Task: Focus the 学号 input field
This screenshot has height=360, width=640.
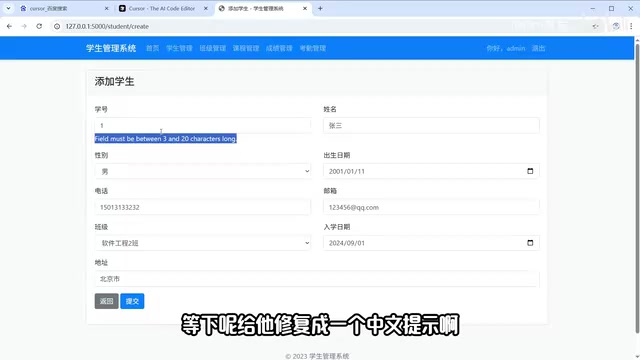Action: click(202, 125)
